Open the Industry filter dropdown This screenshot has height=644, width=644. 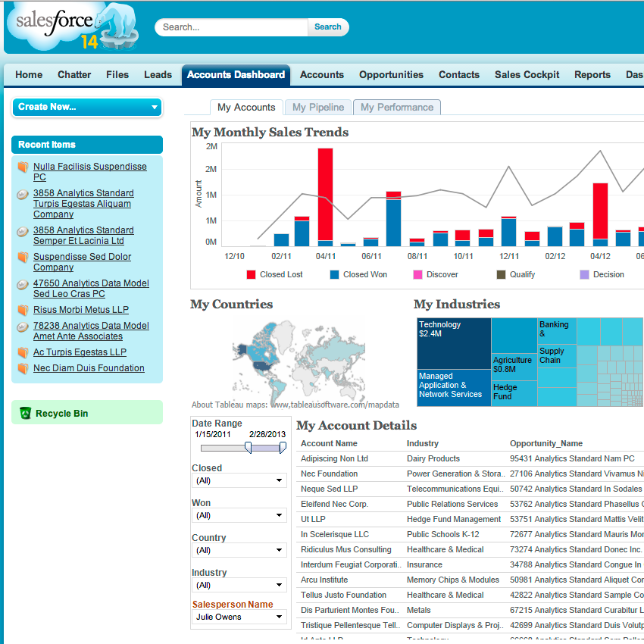point(239,585)
